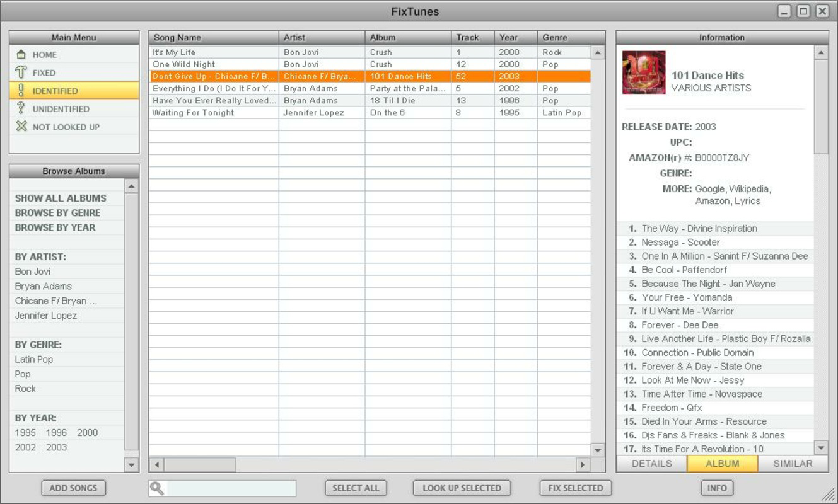Click the song list right scroll arrow
The image size is (838, 504).
click(x=583, y=465)
